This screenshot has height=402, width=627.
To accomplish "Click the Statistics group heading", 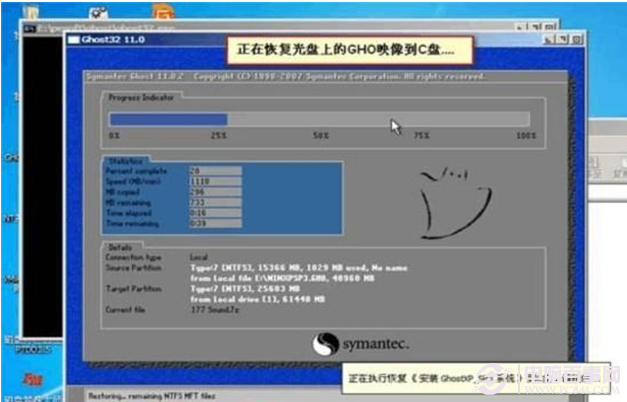I will coord(126,161).
